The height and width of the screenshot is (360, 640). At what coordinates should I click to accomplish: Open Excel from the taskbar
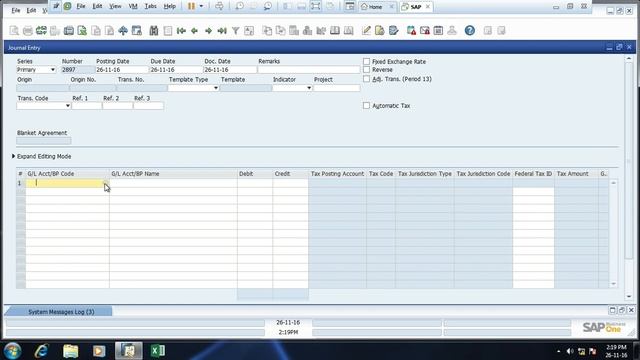pos(158,351)
